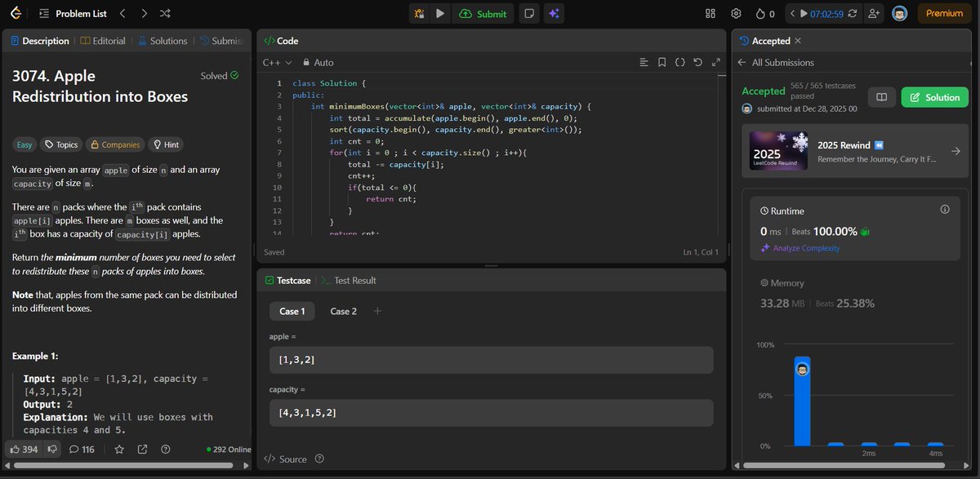The width and height of the screenshot is (980, 479).
Task: Collapse the timer with the left chevron
Action: pos(792,14)
